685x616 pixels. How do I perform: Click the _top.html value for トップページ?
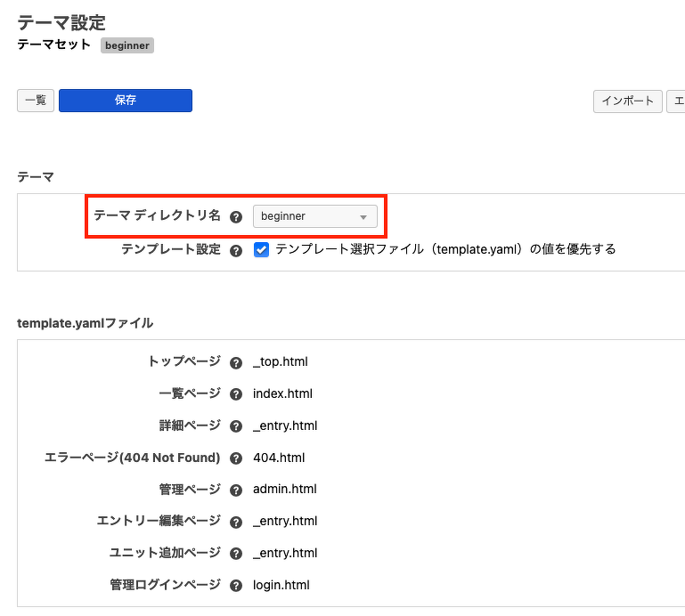pyautogui.click(x=281, y=362)
